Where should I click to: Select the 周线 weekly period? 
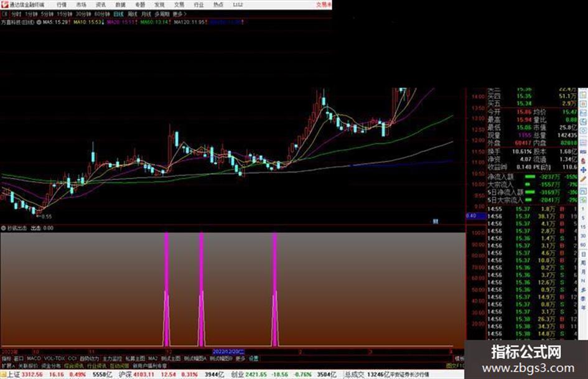133,14
